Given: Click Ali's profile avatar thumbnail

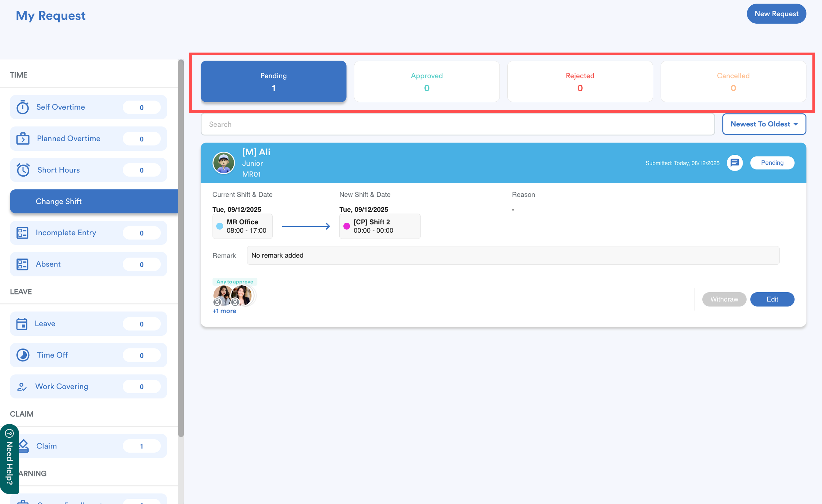Looking at the screenshot, I should (x=224, y=163).
